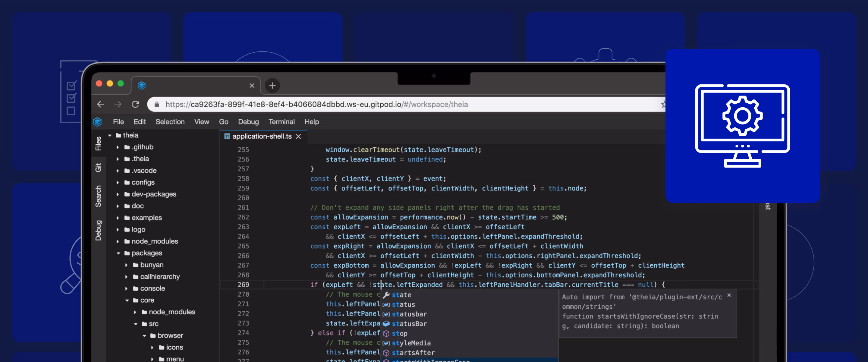Select the bunyan folder
Viewport: 868px width, 362px height.
tap(152, 265)
